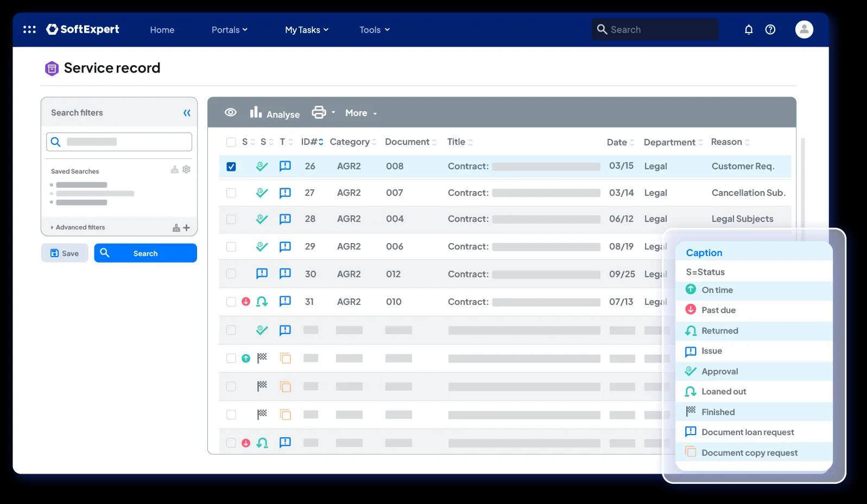This screenshot has height=504, width=867.
Task: Click the Finished flag icon in Caption
Action: click(x=691, y=411)
